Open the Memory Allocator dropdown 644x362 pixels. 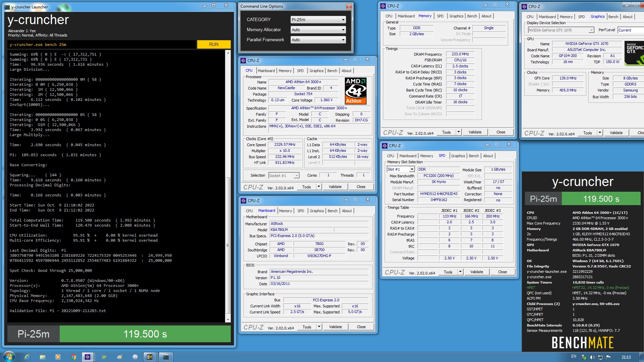pyautogui.click(x=318, y=30)
